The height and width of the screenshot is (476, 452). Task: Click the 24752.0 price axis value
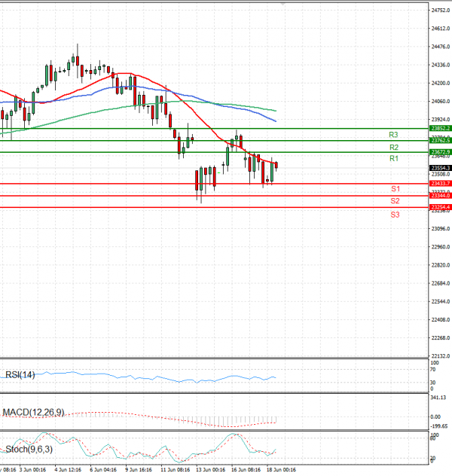click(x=441, y=11)
